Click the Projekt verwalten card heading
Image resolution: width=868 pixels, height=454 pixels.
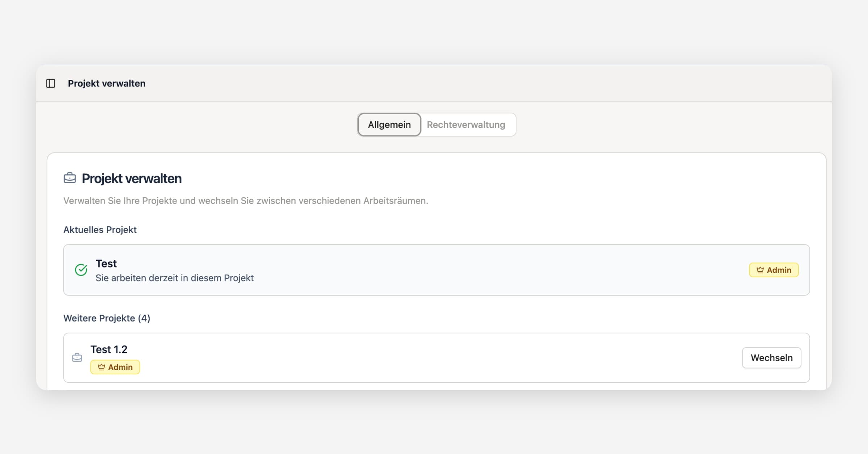tap(132, 178)
